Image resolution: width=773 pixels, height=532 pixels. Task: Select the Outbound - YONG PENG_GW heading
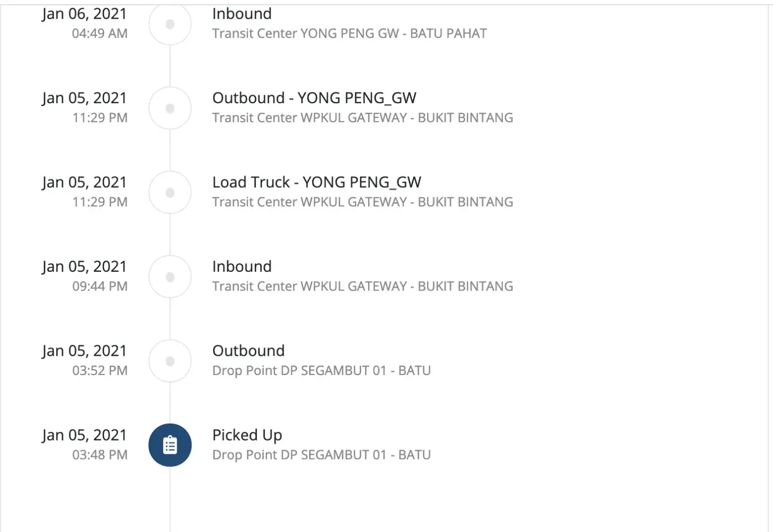pyautogui.click(x=314, y=98)
